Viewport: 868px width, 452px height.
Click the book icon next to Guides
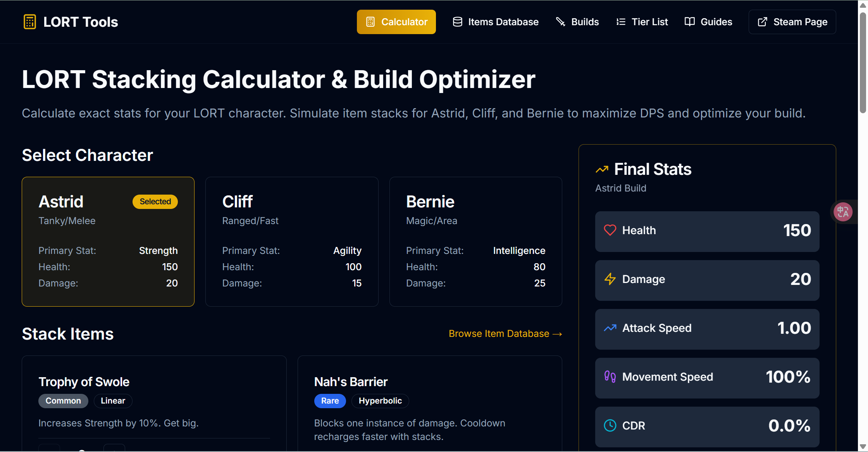click(x=690, y=22)
